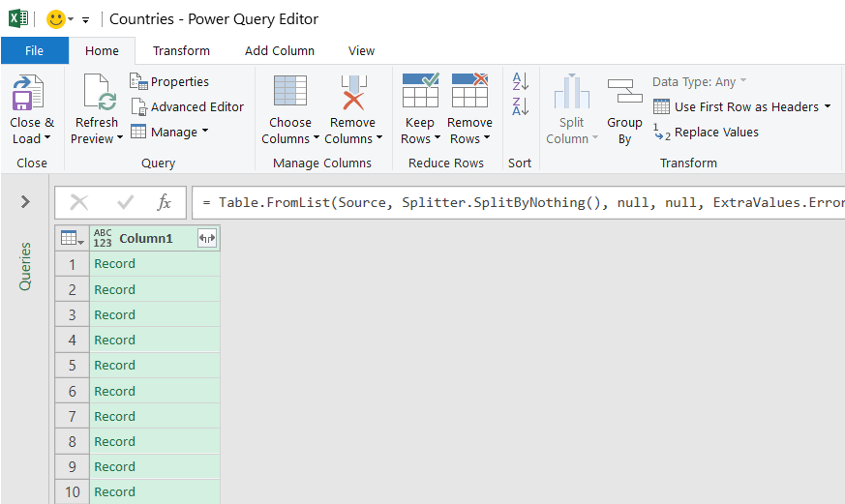Click the Group By icon
This screenshot has height=504, width=845.
tap(624, 92)
